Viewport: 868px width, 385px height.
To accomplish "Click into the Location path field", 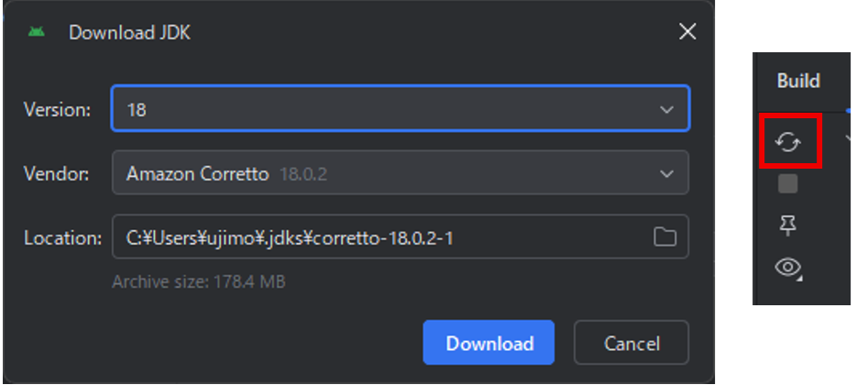I will 376,237.
